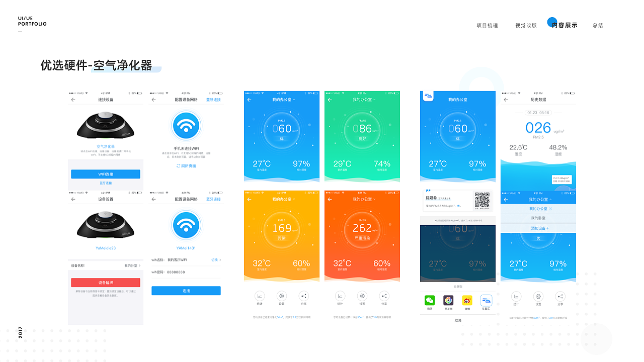This screenshot has height=362, width=644.
Task: Share to 微博 icon
Action: 467,300
